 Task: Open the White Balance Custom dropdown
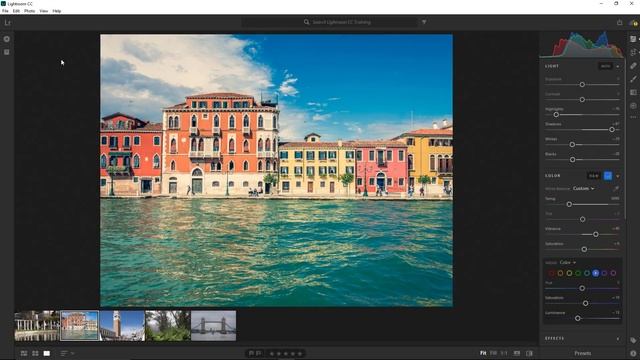click(x=583, y=189)
